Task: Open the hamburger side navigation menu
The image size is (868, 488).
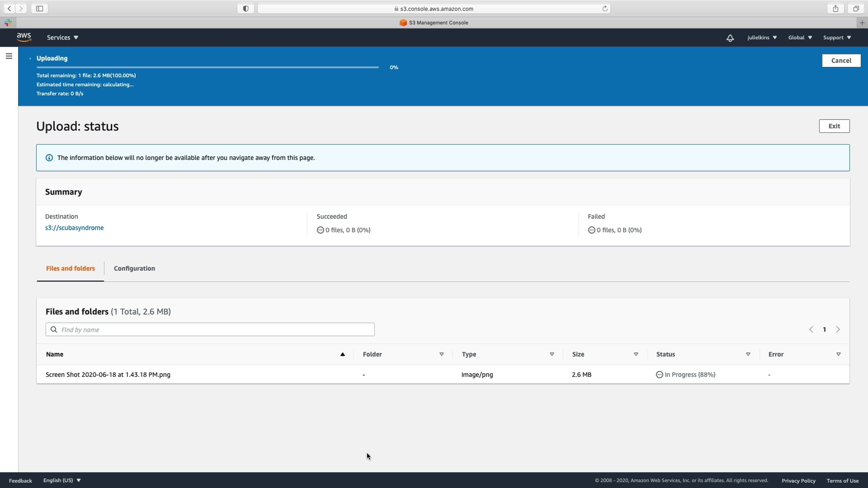Action: click(9, 56)
